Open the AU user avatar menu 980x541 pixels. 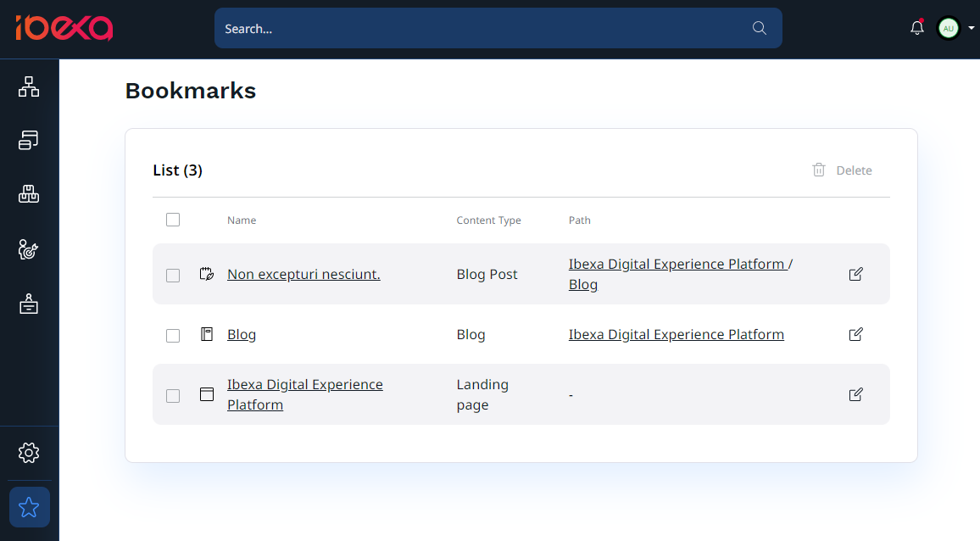coord(948,28)
